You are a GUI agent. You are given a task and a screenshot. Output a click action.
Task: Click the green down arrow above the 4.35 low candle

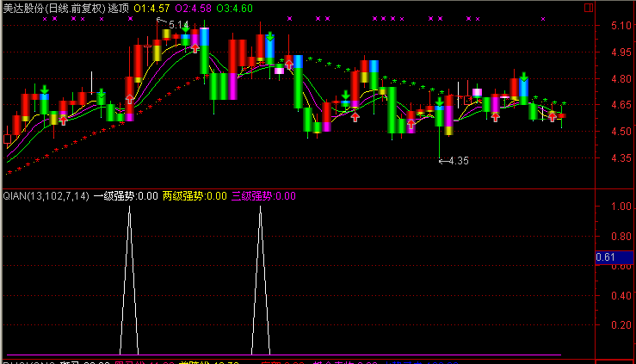click(440, 102)
